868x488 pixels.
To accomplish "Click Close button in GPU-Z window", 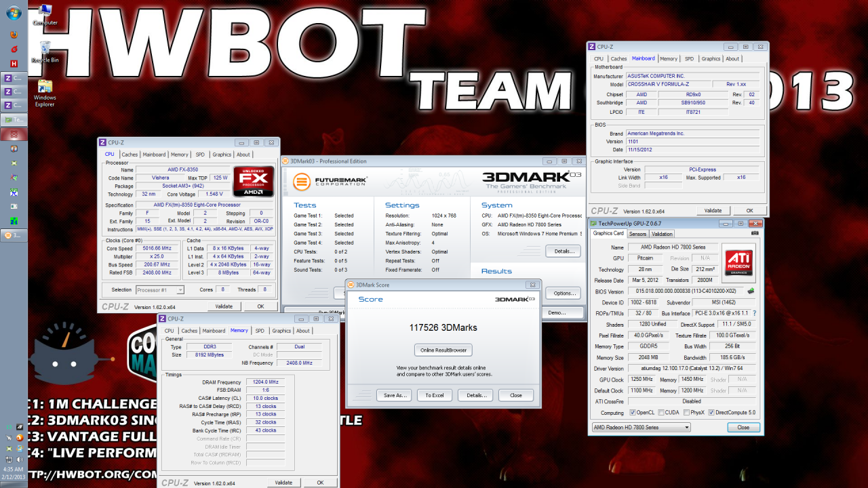I will [x=743, y=427].
